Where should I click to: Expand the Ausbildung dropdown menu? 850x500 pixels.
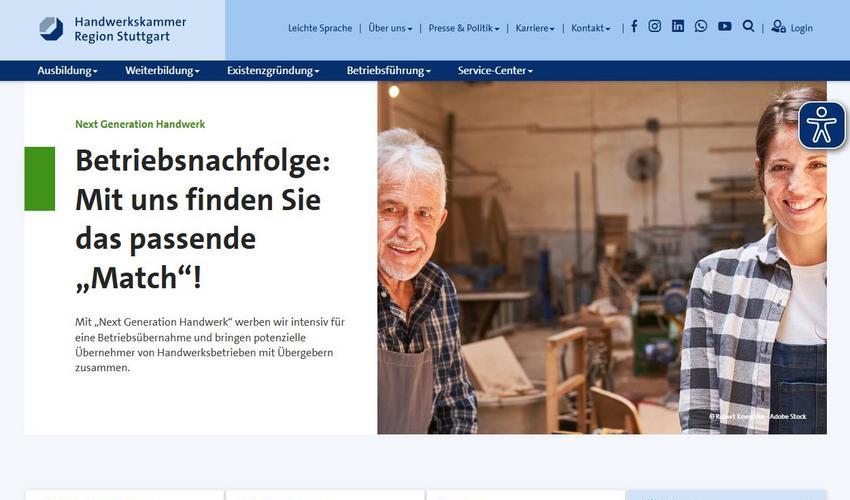67,70
